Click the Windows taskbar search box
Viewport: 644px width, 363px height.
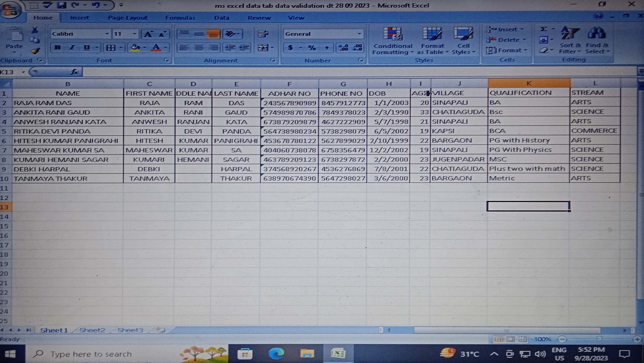[x=91, y=354]
